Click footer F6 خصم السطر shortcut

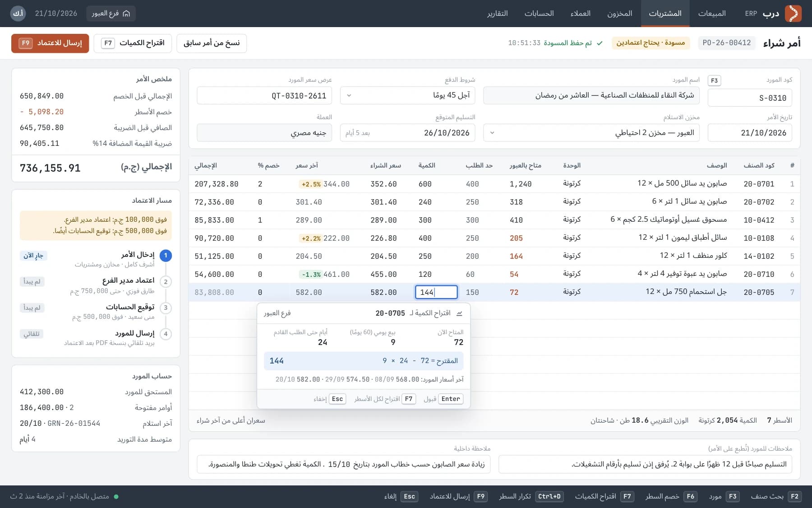click(x=671, y=497)
